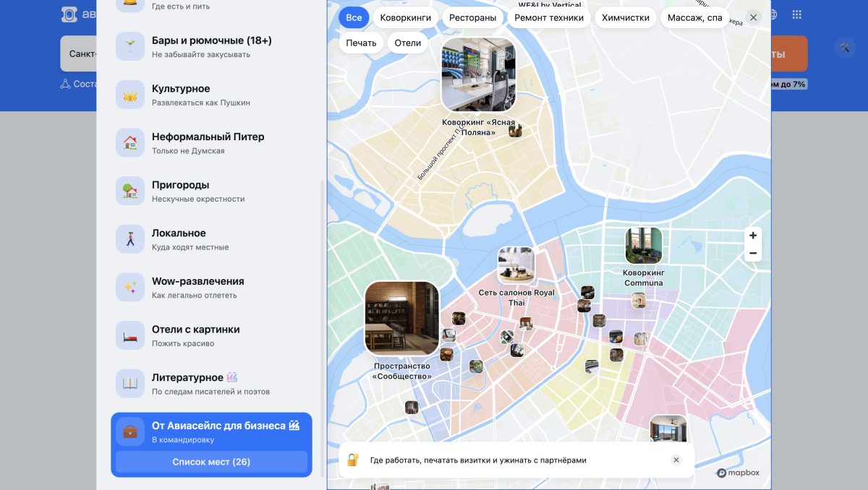Open Литературное via its book icon

point(130,384)
